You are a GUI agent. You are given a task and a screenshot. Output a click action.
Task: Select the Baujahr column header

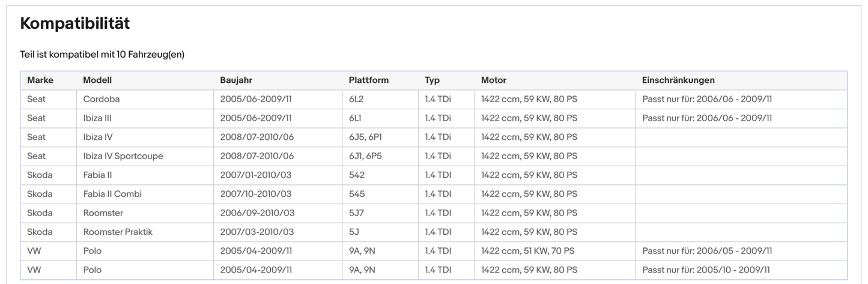point(236,80)
